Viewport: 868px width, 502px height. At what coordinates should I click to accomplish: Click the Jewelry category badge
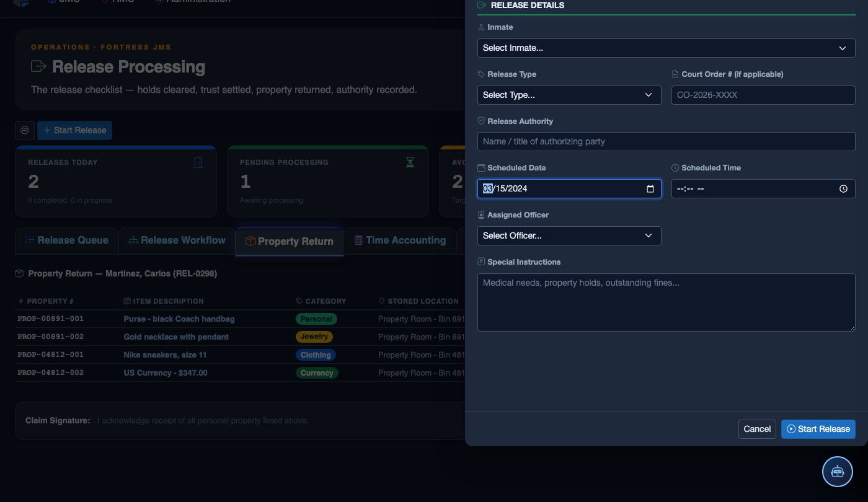[x=314, y=337]
